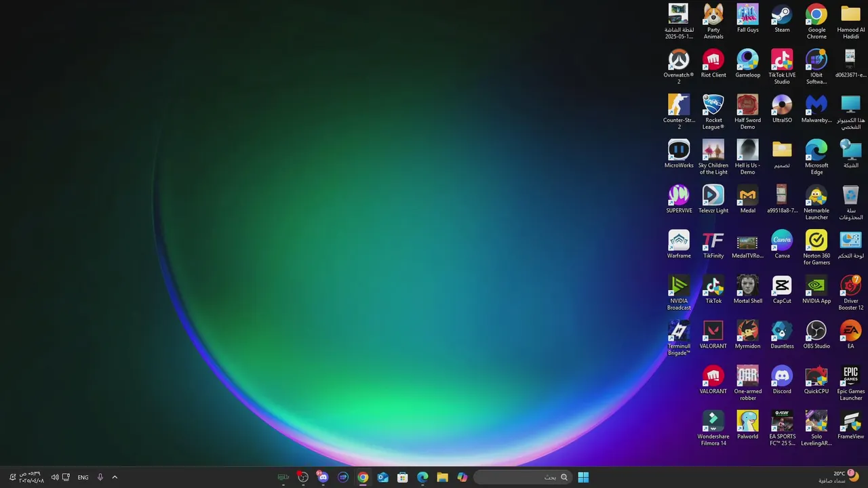Screen dimensions: 868x488
Task: Select the yellow تصميم folder
Action: [782, 154]
